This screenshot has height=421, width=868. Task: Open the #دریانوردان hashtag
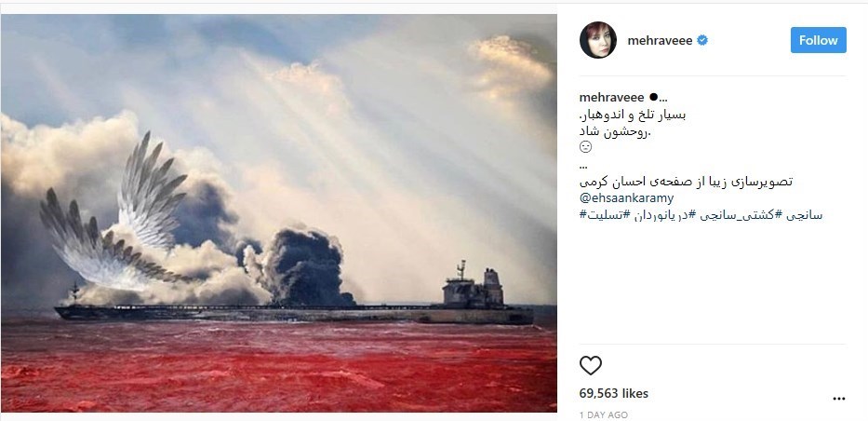click(658, 215)
